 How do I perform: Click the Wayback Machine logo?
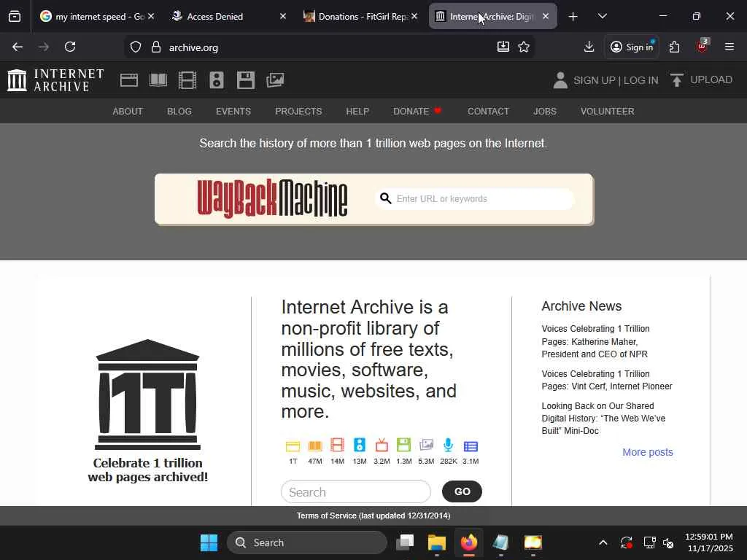pyautogui.click(x=273, y=198)
